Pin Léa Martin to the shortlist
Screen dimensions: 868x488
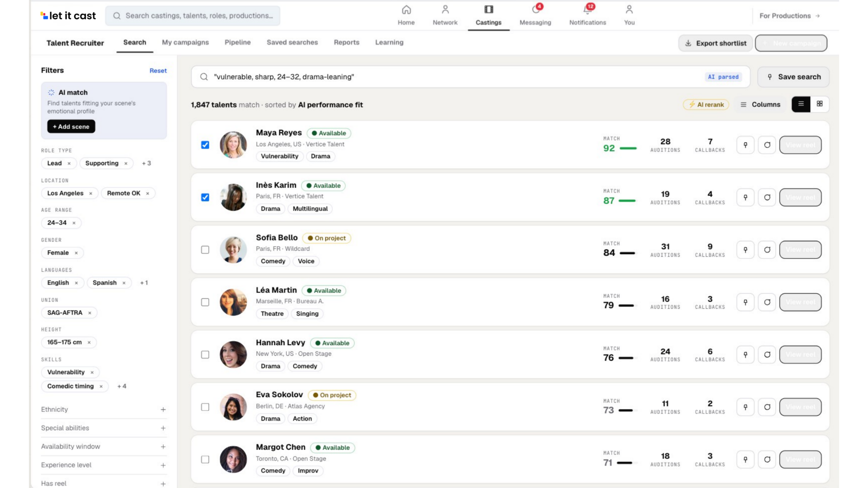coord(745,302)
